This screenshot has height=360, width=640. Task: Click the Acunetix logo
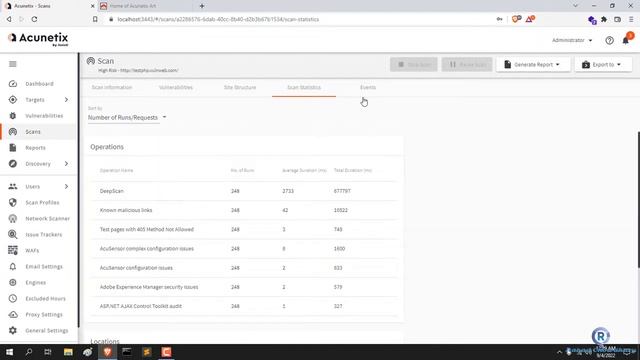click(x=38, y=39)
